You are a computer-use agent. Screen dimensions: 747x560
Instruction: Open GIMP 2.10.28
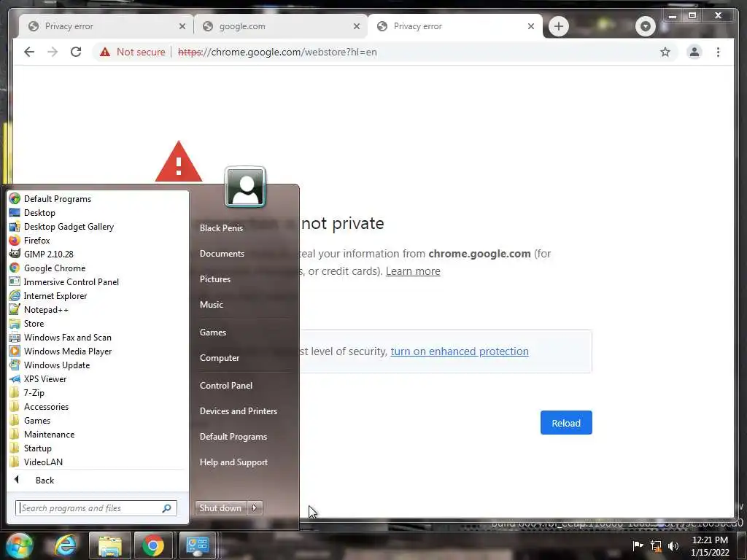tap(48, 254)
